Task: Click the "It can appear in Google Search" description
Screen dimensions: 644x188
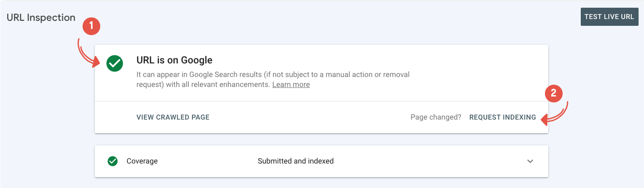Action: coord(273,75)
